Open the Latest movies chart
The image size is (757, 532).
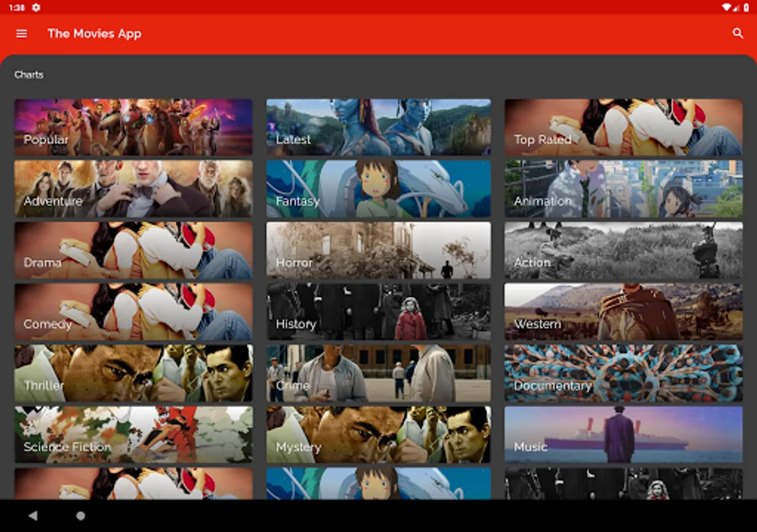[x=378, y=126]
